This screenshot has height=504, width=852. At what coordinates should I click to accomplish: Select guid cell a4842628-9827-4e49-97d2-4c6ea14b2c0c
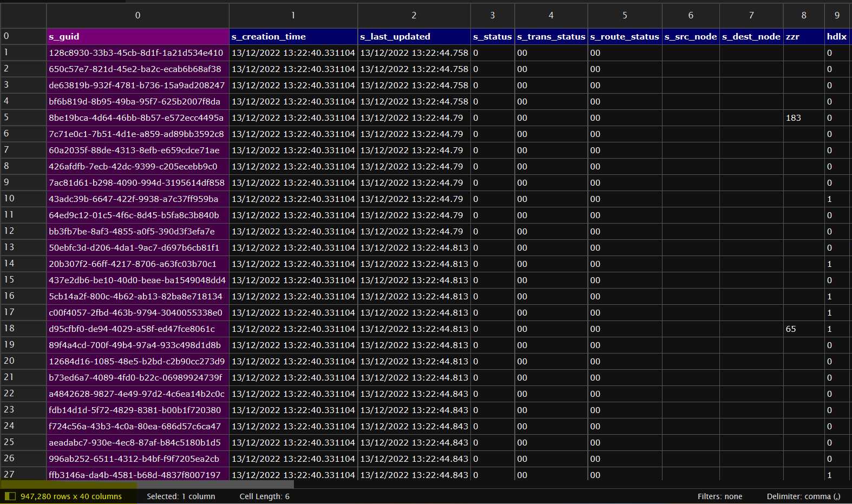pyautogui.click(x=137, y=394)
